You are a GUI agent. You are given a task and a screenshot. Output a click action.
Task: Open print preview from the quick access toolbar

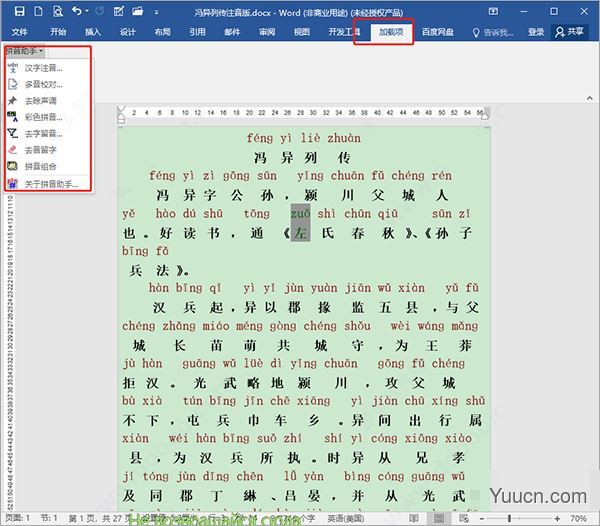pos(58,11)
